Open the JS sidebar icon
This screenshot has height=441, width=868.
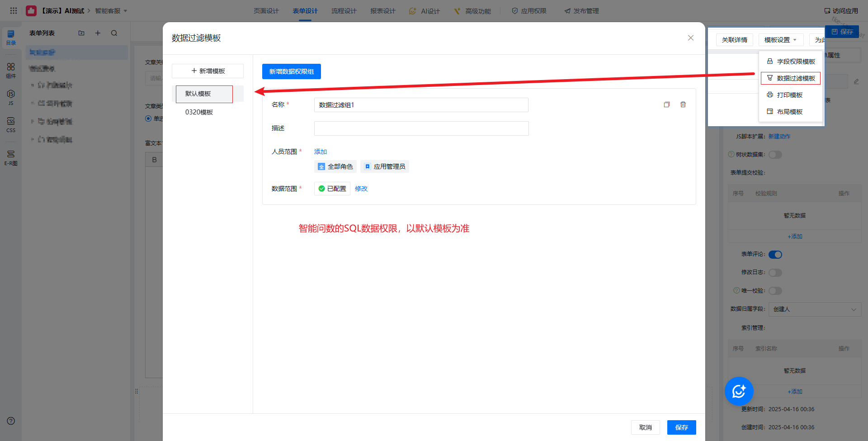click(11, 96)
